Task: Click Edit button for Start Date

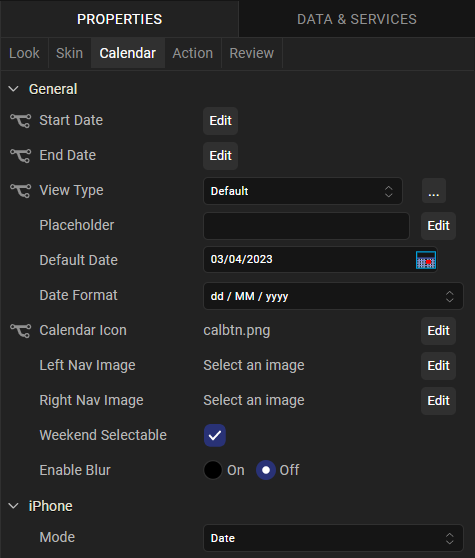Action: (x=221, y=121)
